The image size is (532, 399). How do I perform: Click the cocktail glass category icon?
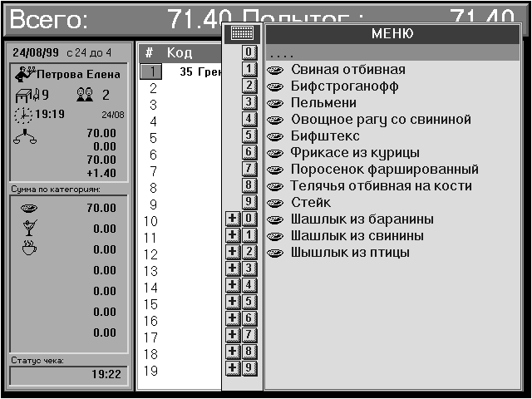click(x=30, y=228)
